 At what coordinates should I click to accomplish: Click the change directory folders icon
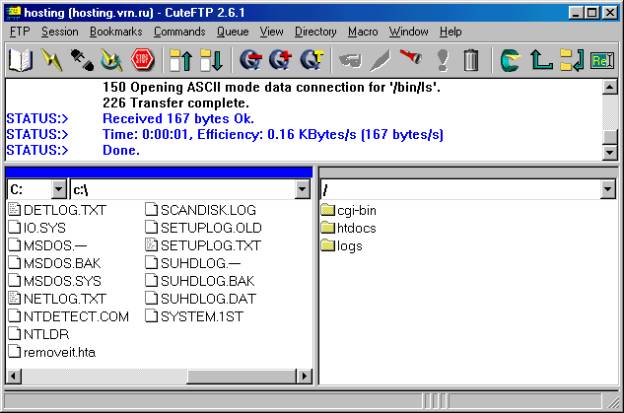(572, 60)
